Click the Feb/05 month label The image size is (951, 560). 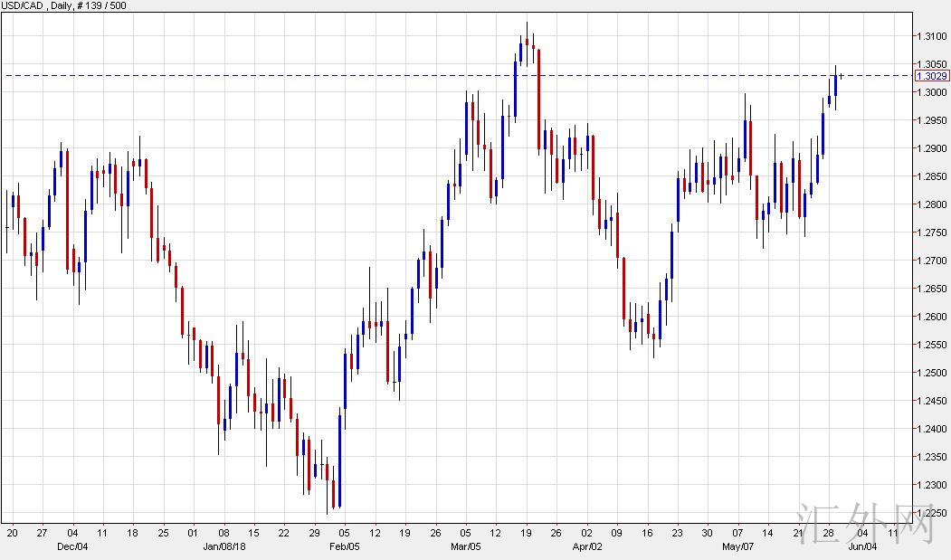(x=345, y=546)
